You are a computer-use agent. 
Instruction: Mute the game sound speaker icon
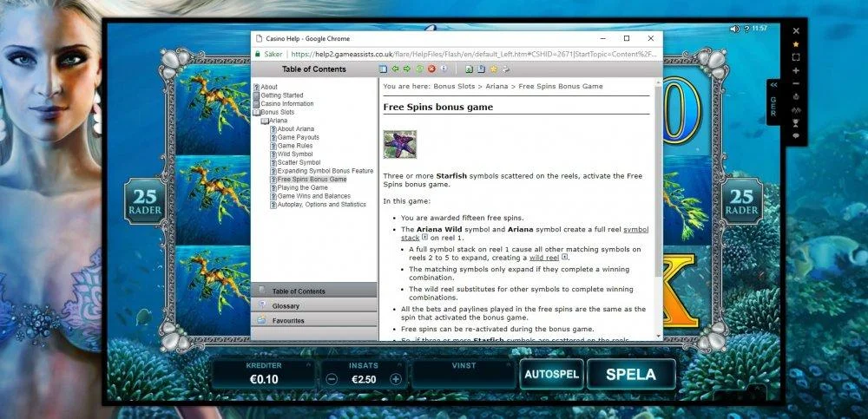[x=734, y=29]
